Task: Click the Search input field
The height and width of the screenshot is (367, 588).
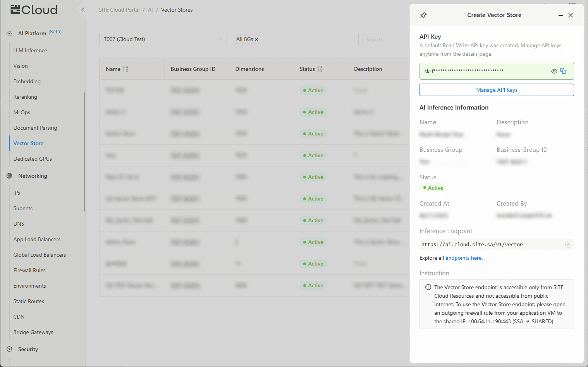Action: pos(385,39)
